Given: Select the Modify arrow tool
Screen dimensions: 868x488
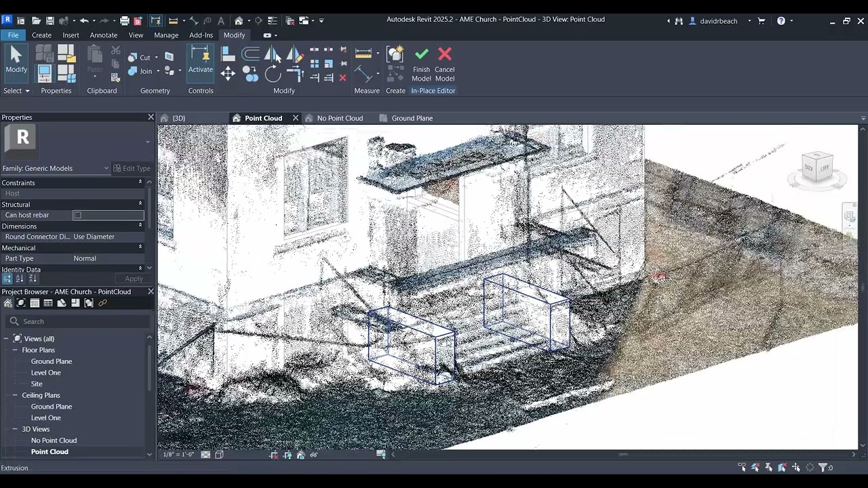Looking at the screenshot, I should click(x=16, y=60).
